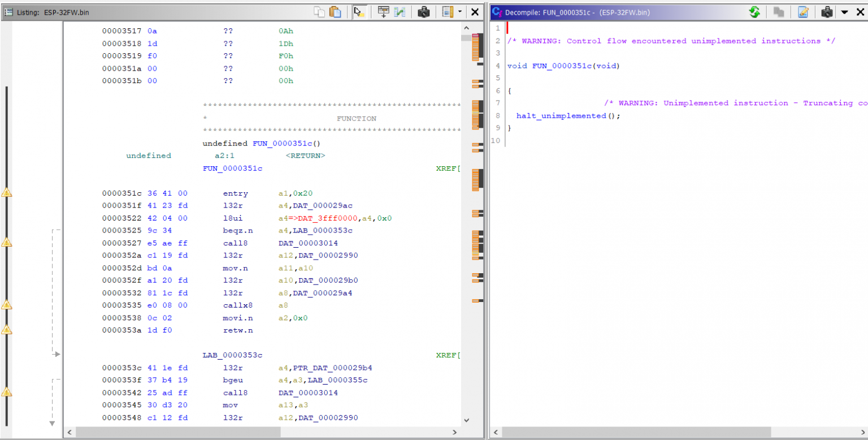Re-decompile using the green refresh icon
868x440 pixels.
coord(754,12)
